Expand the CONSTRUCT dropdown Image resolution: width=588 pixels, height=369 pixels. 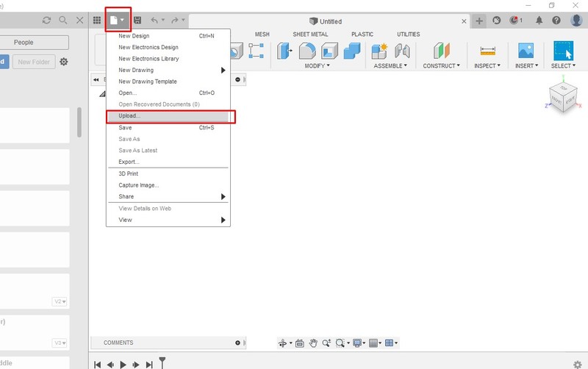coord(442,65)
